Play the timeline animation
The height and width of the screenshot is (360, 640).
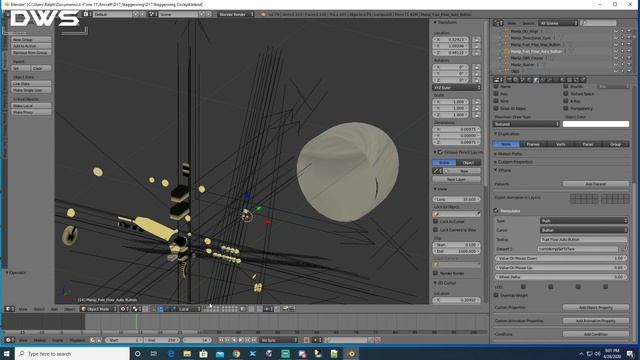[x=241, y=340]
